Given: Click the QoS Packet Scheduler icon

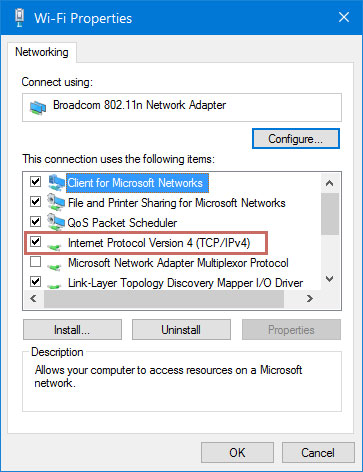Looking at the screenshot, I should click(56, 223).
